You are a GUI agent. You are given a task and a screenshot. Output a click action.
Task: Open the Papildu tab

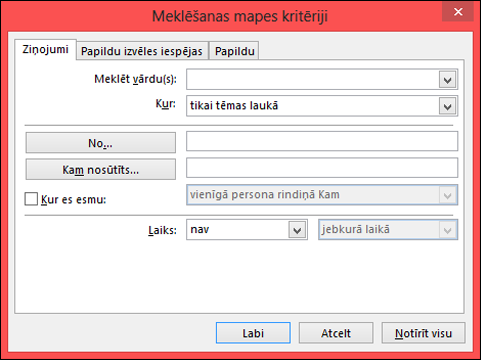234,51
